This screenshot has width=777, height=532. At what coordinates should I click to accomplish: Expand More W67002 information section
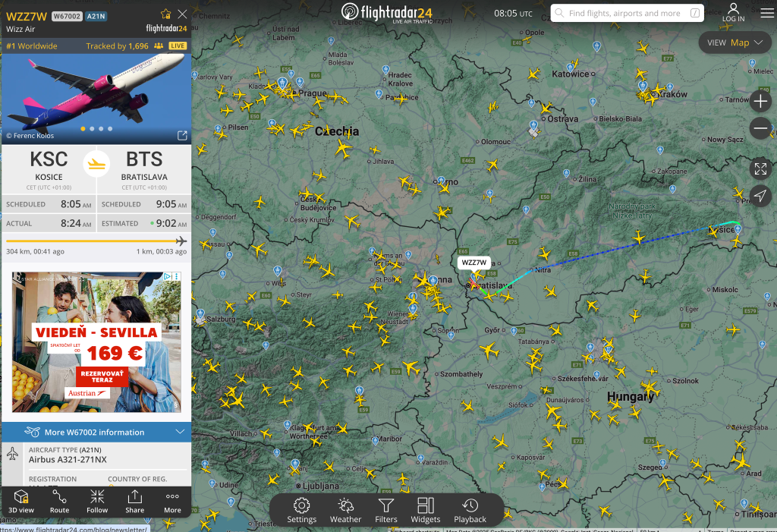coord(96,432)
